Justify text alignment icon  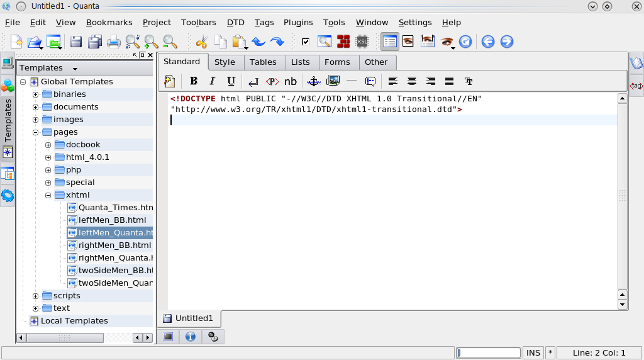pyautogui.click(x=449, y=81)
